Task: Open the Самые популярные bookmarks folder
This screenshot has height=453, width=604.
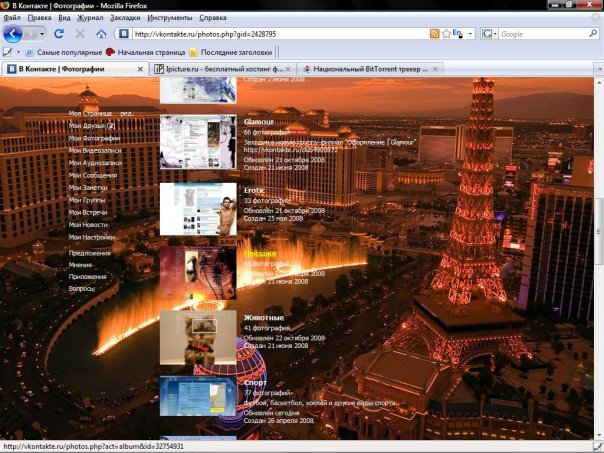Action: coord(63,52)
